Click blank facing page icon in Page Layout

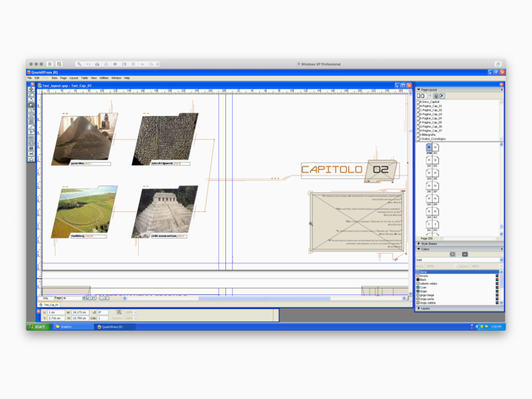(422, 96)
